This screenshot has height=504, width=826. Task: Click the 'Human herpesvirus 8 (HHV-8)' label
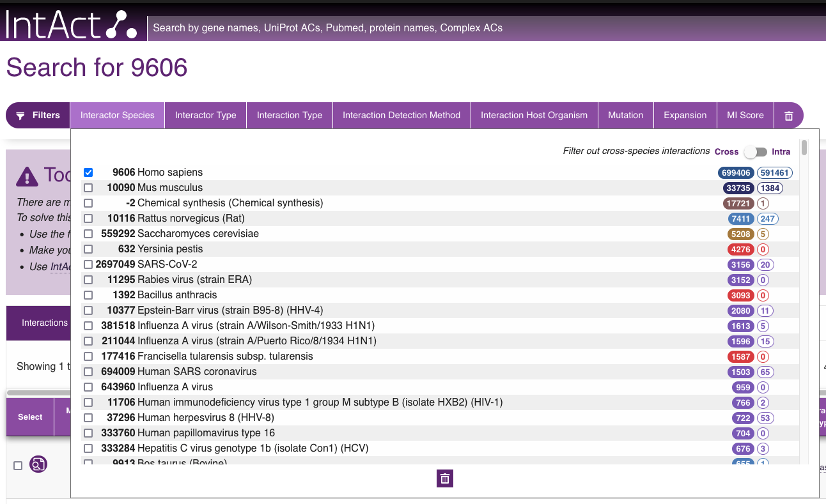click(206, 418)
